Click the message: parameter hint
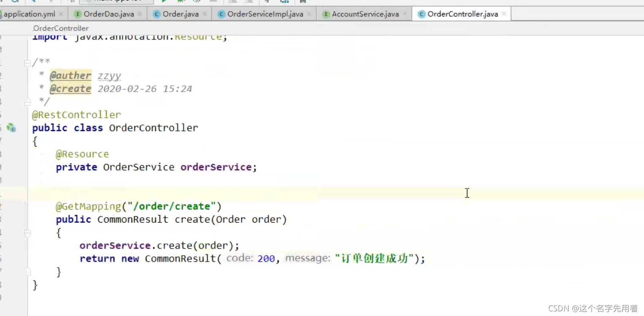 (308, 258)
